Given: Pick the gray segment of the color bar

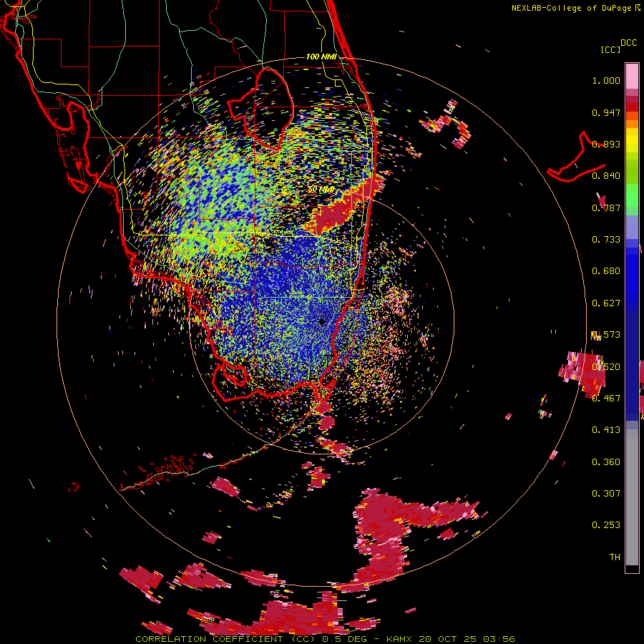Looking at the screenshot, I should (x=632, y=497).
